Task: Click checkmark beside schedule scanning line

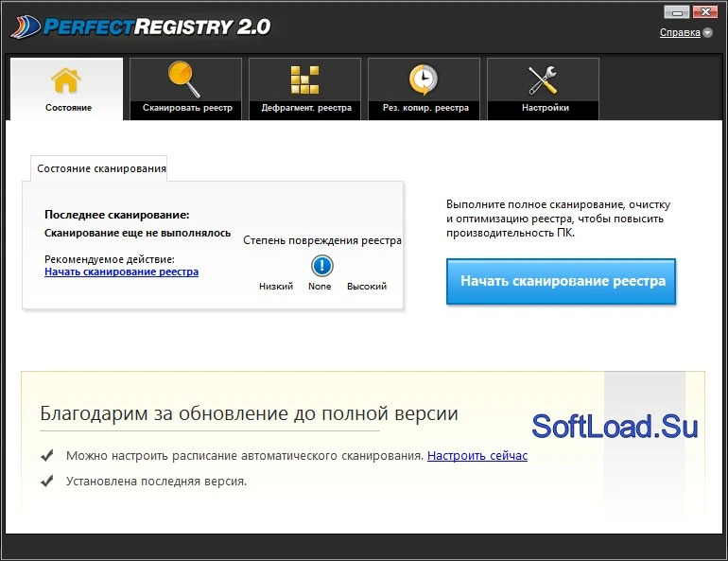Action: 47,456
